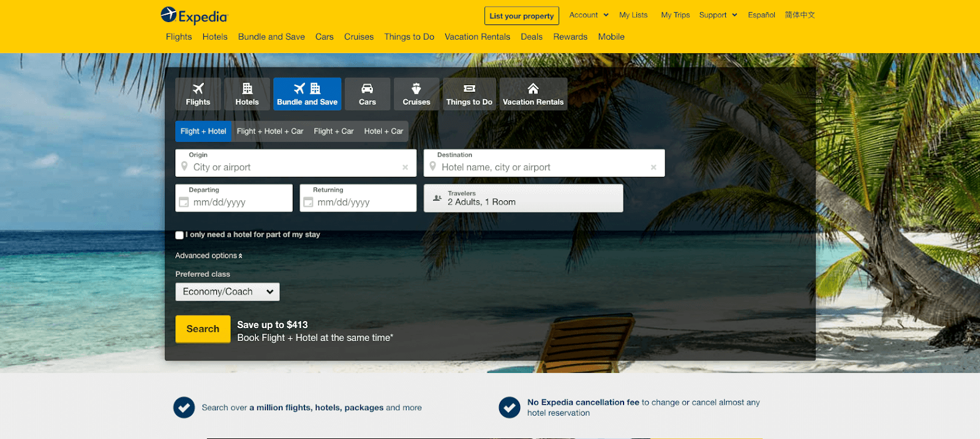
Task: Clear the Origin field with the x icon
Action: [405, 167]
